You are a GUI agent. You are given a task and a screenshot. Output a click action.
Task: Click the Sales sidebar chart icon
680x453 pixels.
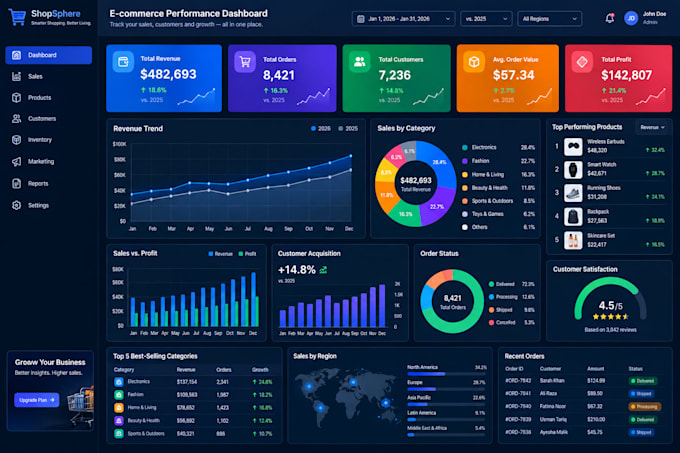[x=16, y=76]
